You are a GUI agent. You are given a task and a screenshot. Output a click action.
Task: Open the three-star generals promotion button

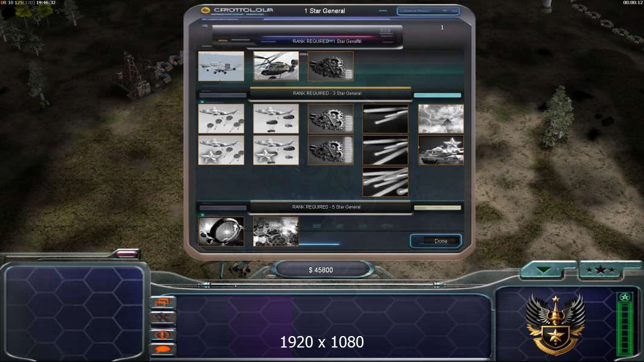601,270
